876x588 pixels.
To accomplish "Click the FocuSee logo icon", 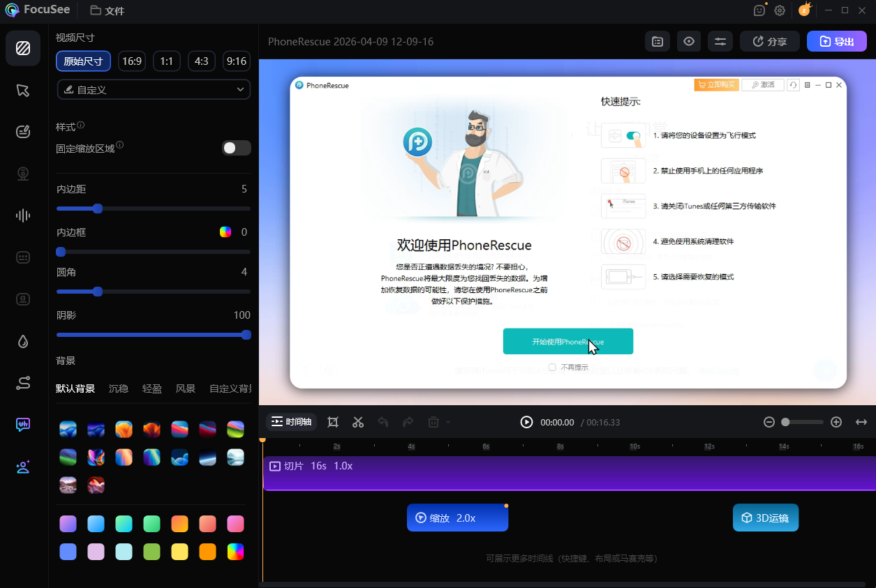I will click(12, 10).
